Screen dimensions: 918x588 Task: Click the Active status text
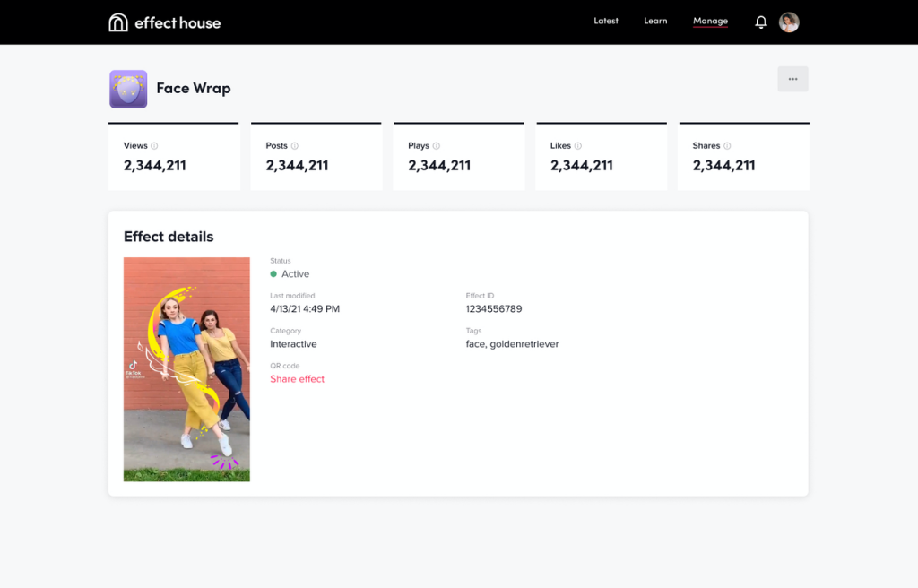295,274
